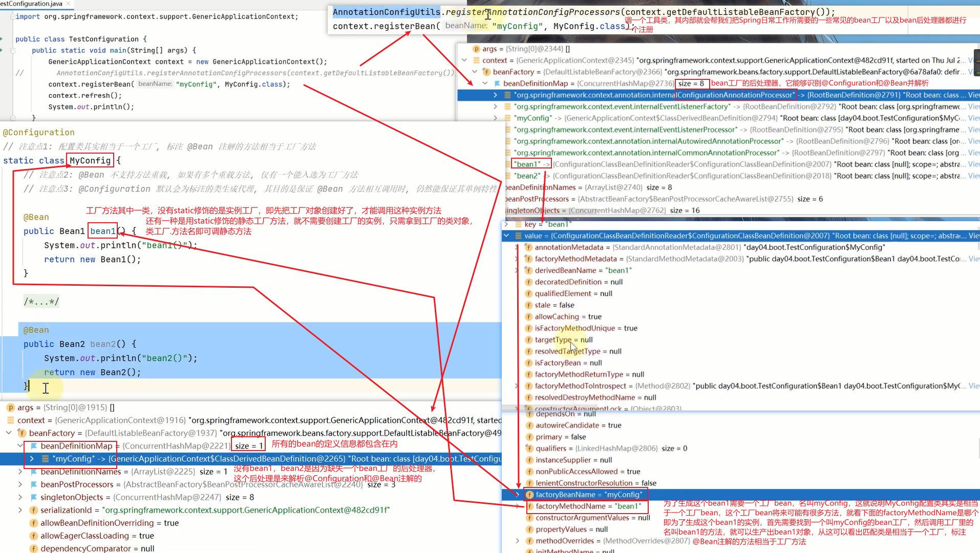Click the autowireCandidate field icon

530,426
